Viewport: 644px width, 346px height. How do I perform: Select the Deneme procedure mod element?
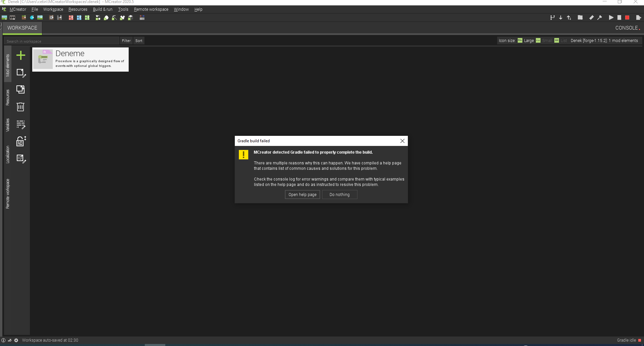click(x=81, y=60)
